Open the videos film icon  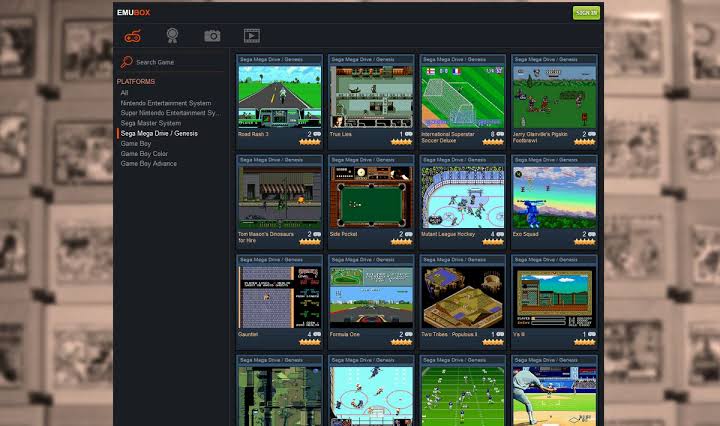coord(252,35)
